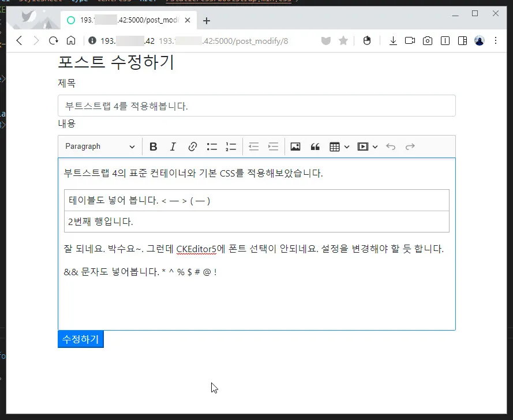Open Chrome's three-dot menu

coord(497,41)
